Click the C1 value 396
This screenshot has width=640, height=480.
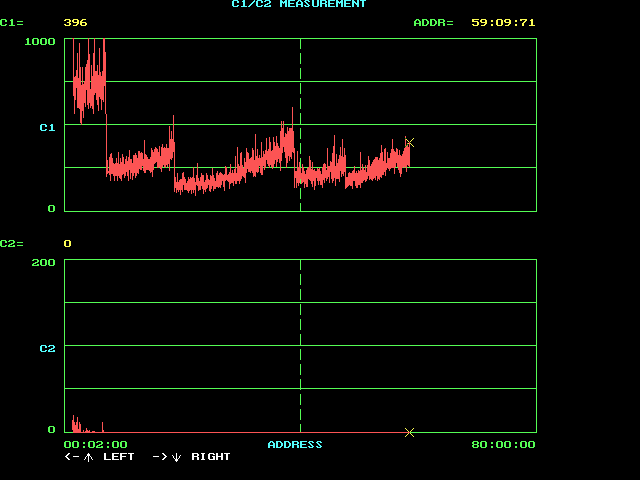(x=76, y=22)
